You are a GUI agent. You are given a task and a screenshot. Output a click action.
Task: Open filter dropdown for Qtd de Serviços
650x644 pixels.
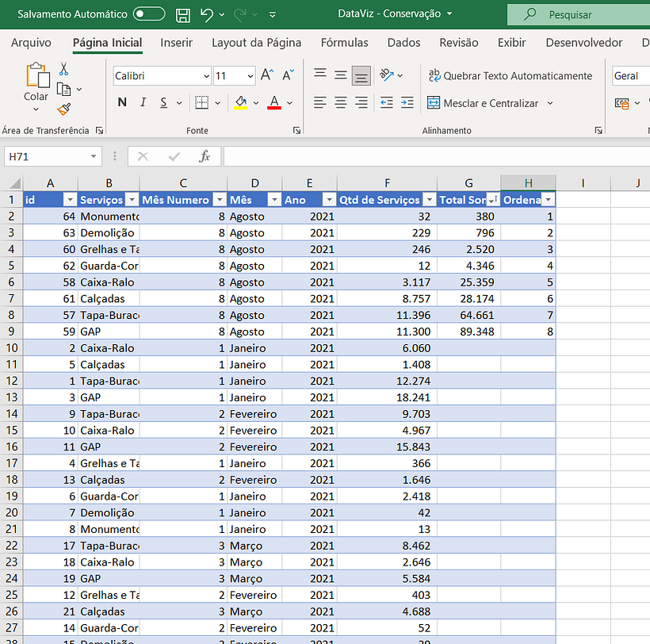[x=430, y=200]
